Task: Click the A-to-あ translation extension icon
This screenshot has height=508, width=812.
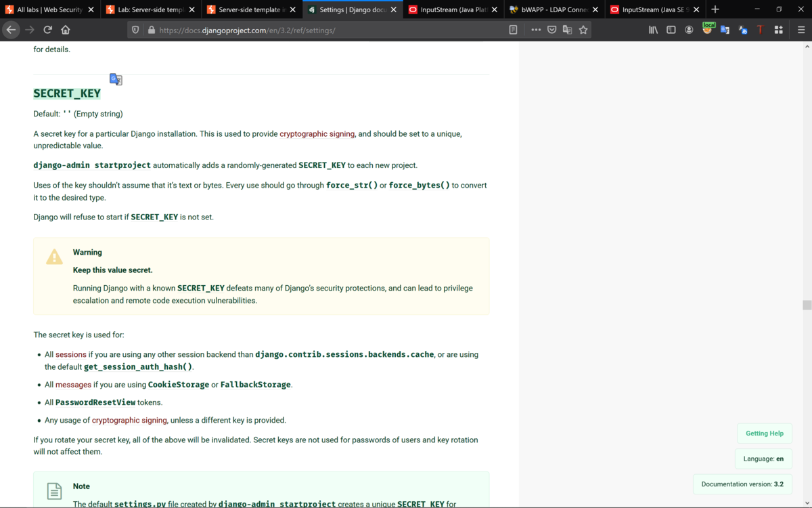Action: pos(743,30)
